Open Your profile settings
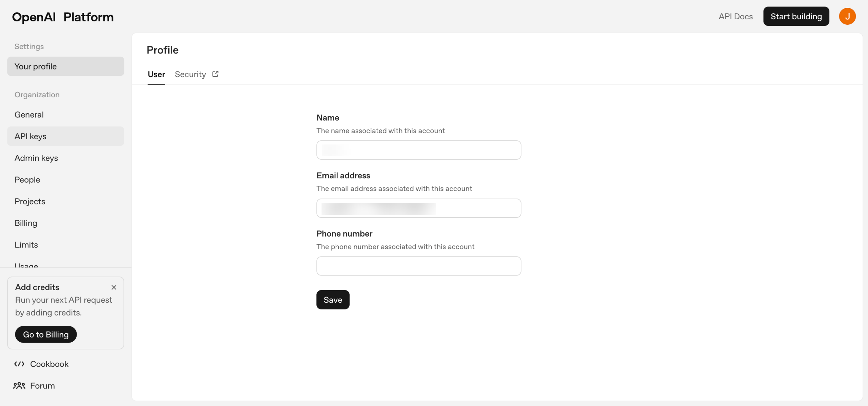The width and height of the screenshot is (868, 406). click(x=65, y=66)
